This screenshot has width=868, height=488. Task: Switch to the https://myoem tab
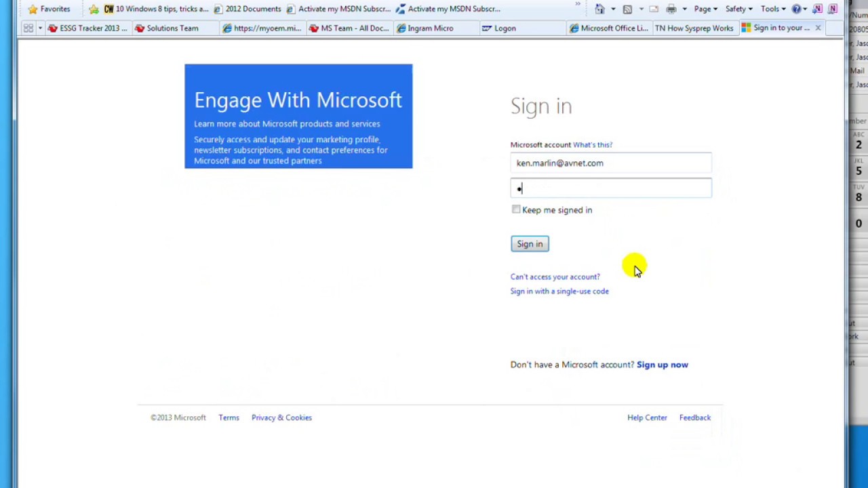262,28
